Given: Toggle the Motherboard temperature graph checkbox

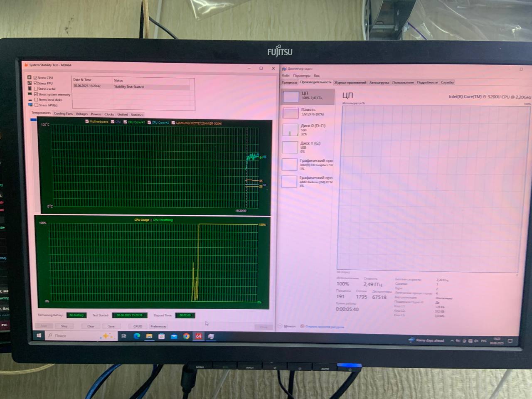Looking at the screenshot, I should click(x=87, y=121).
